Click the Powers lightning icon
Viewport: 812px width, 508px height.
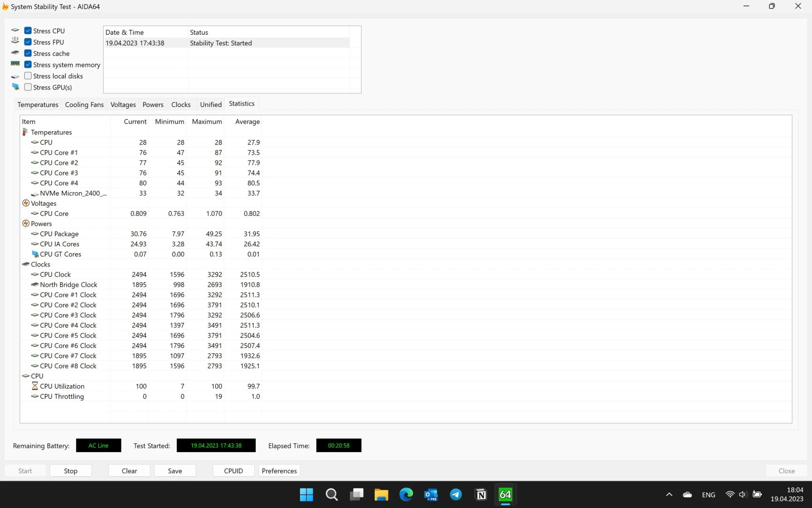click(x=25, y=224)
